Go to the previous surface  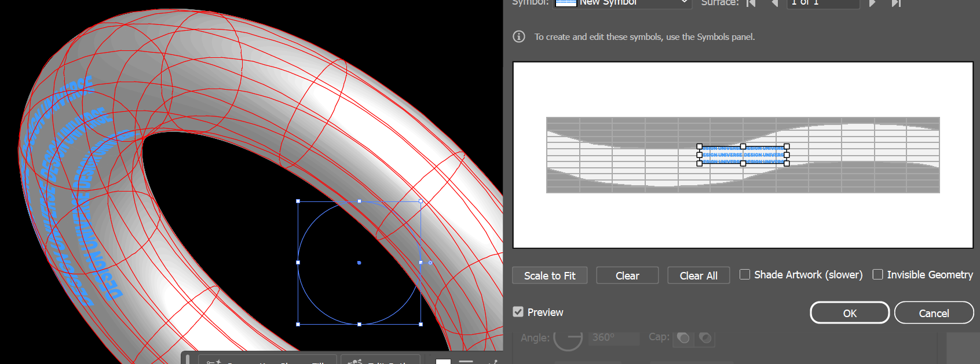(x=774, y=3)
